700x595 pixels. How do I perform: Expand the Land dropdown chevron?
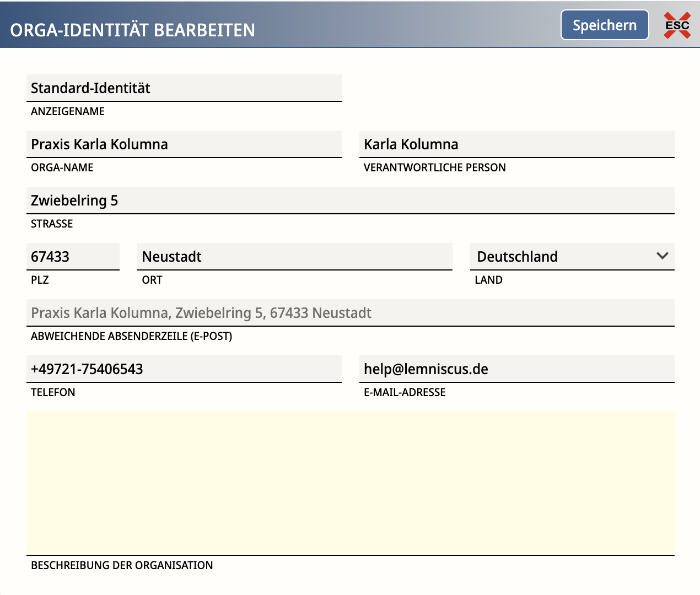click(x=663, y=256)
